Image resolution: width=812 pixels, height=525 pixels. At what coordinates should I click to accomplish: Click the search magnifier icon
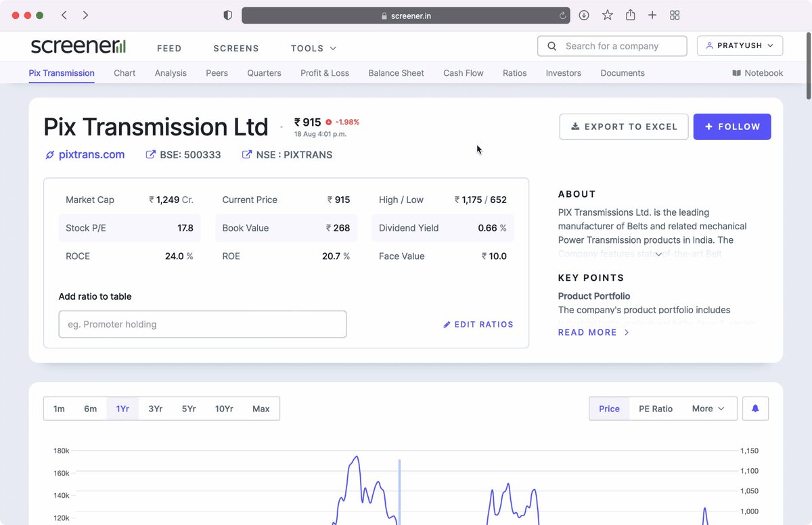tap(552, 46)
